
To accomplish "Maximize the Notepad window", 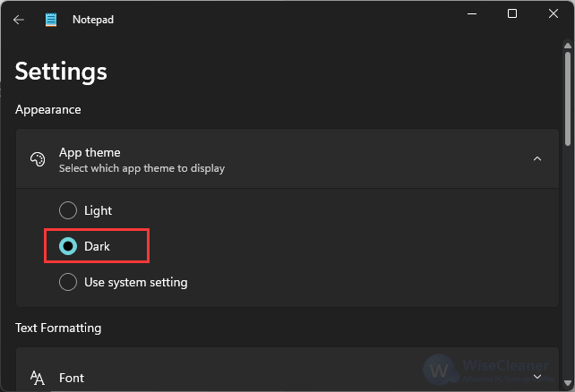I will tap(512, 13).
